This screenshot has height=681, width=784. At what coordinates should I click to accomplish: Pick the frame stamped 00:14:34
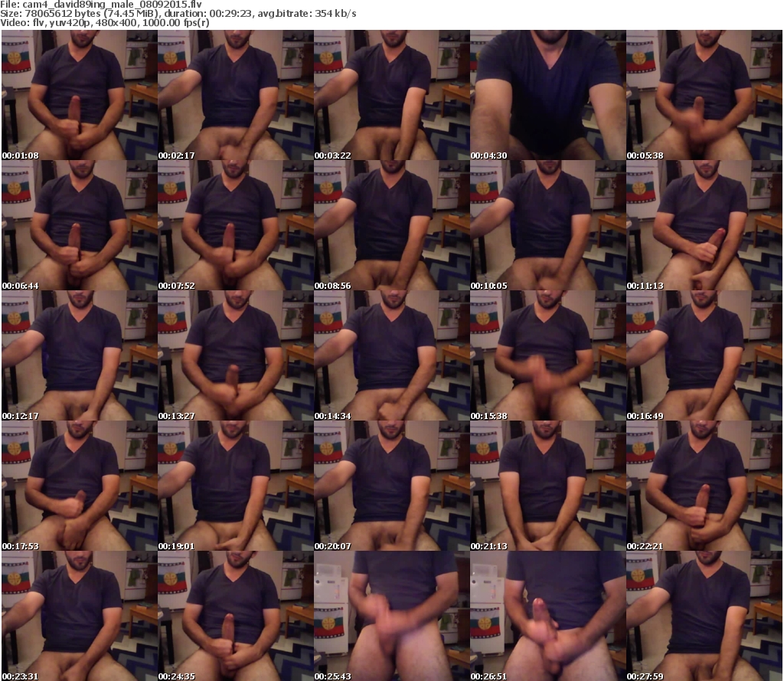pyautogui.click(x=392, y=355)
